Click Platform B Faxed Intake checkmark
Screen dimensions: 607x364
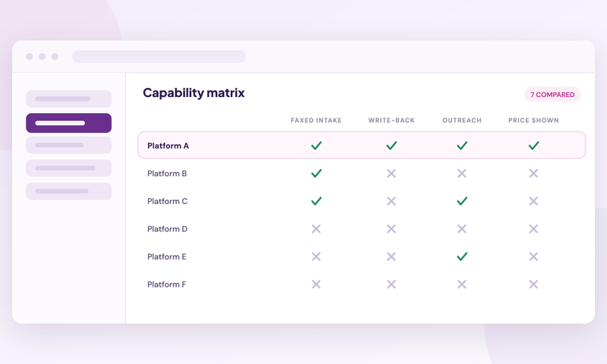click(x=316, y=174)
